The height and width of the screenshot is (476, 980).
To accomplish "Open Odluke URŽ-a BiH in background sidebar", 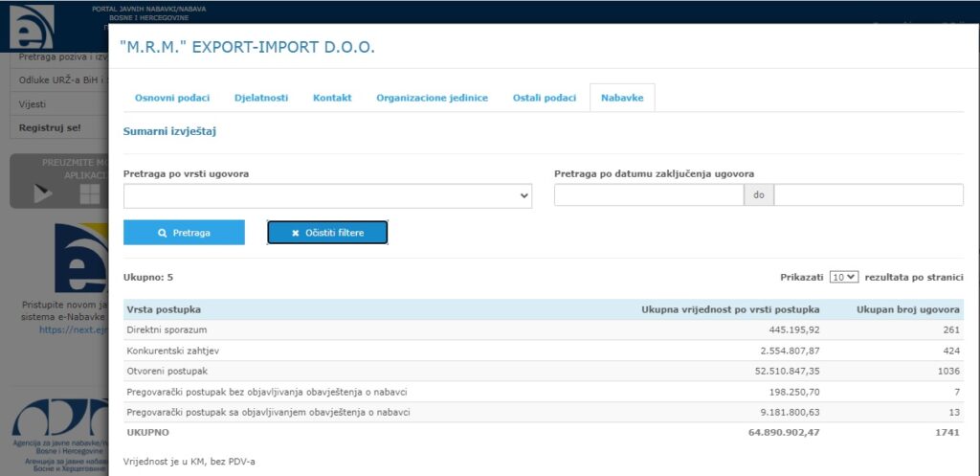I will point(63,80).
